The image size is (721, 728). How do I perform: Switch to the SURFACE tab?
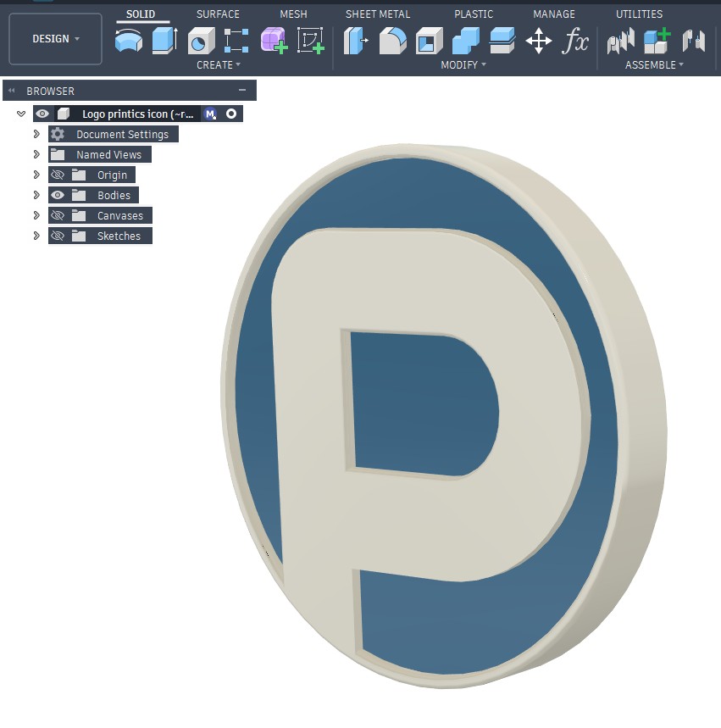click(x=218, y=14)
